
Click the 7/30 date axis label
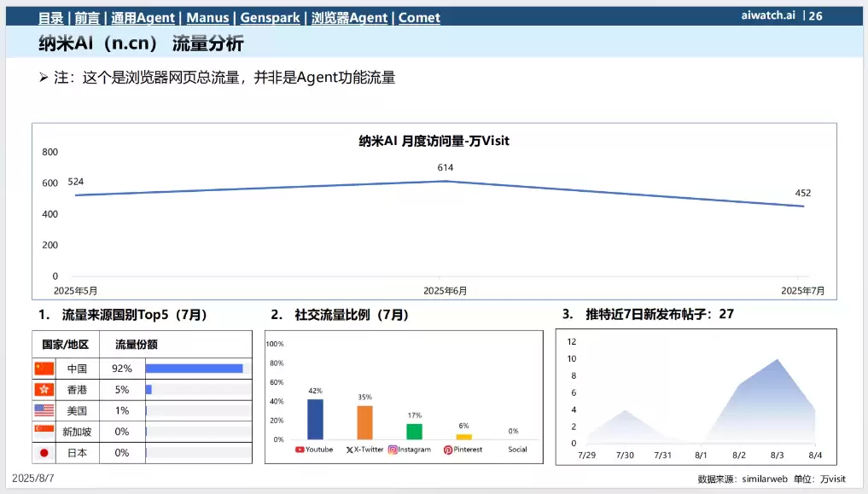[x=625, y=456]
